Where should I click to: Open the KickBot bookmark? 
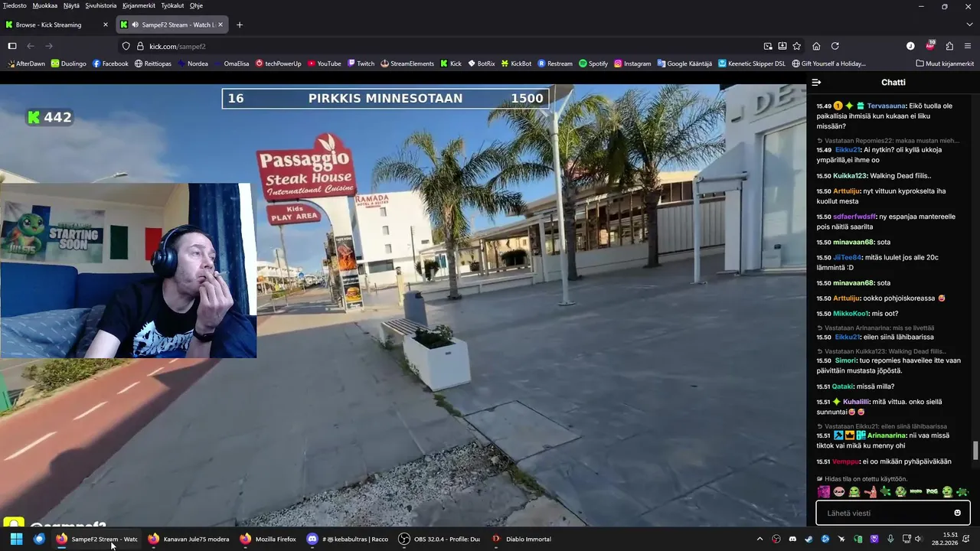[x=516, y=64]
